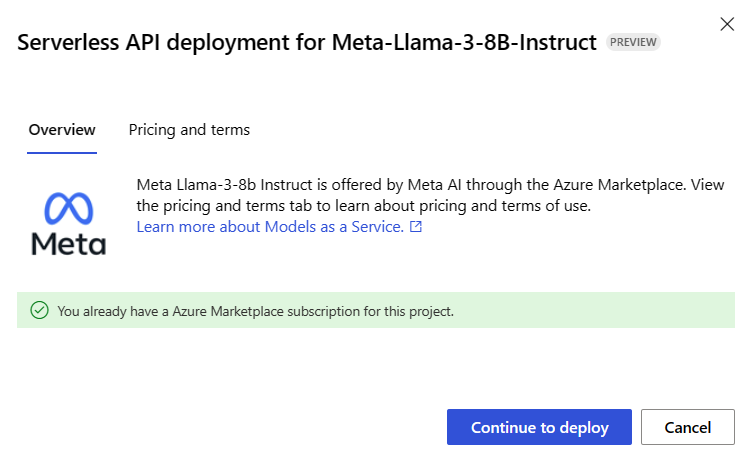Click the second description line about terms of use
This screenshot has width=749, height=455.
point(364,206)
